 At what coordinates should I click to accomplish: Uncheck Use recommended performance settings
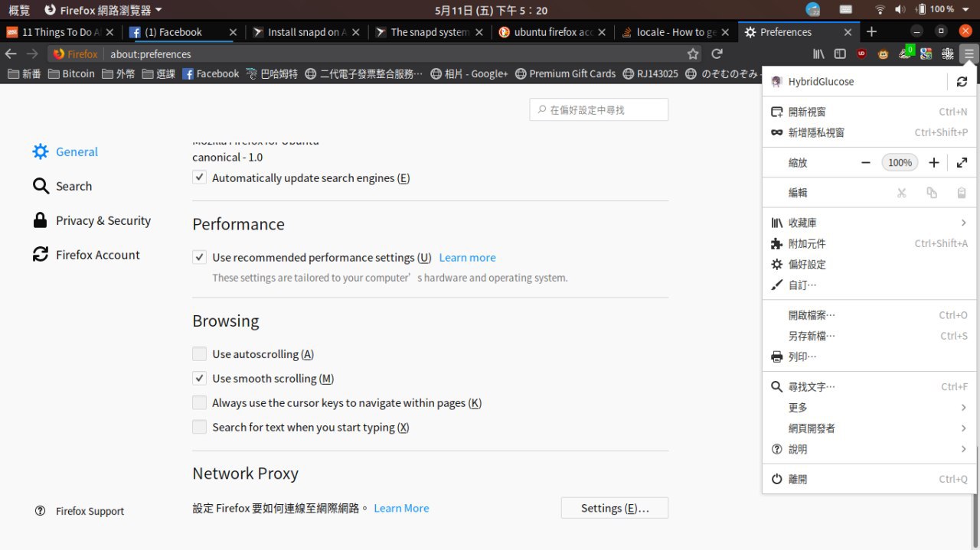pyautogui.click(x=199, y=257)
